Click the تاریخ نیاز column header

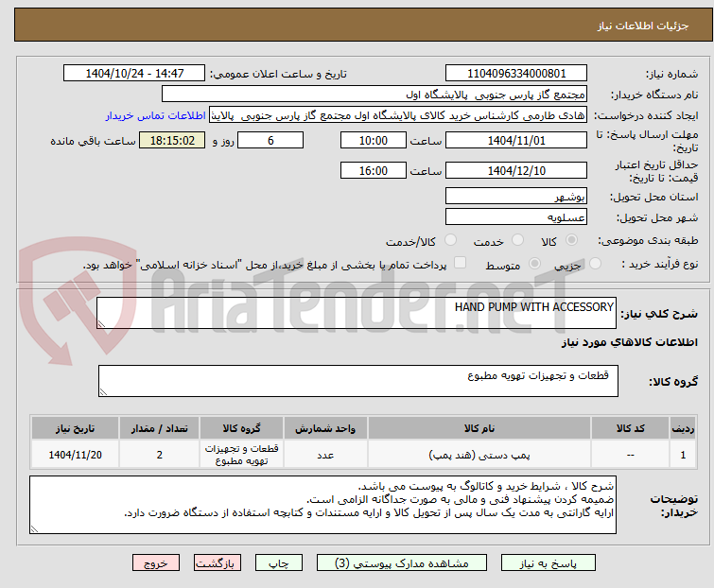tap(75, 428)
